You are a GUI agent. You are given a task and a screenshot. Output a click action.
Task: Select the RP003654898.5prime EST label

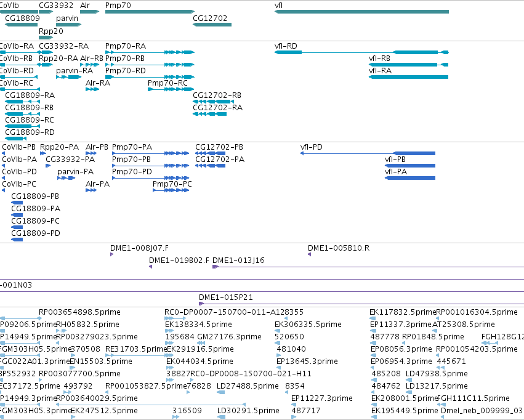79,312
